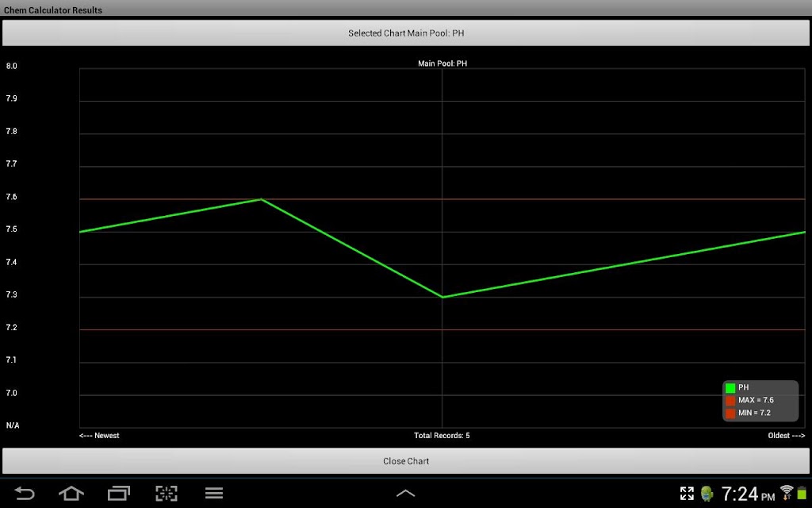
Task: Click the 7.9 y-axis label
Action: pyautogui.click(x=11, y=98)
